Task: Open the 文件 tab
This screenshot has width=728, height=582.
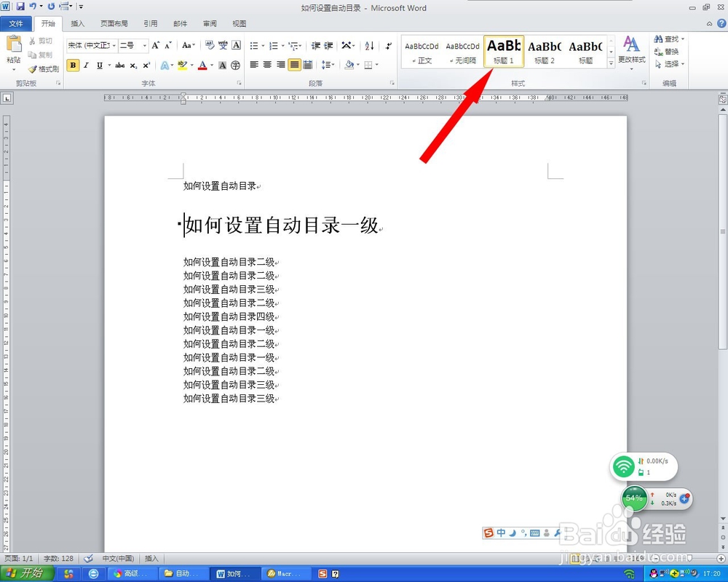Action: [x=16, y=23]
